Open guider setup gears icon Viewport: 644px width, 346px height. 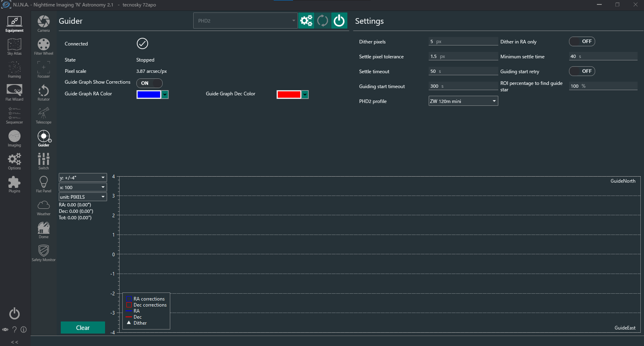click(306, 21)
